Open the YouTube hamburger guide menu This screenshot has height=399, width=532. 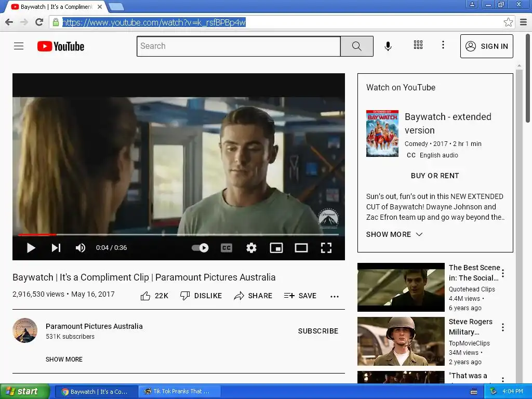(19, 46)
